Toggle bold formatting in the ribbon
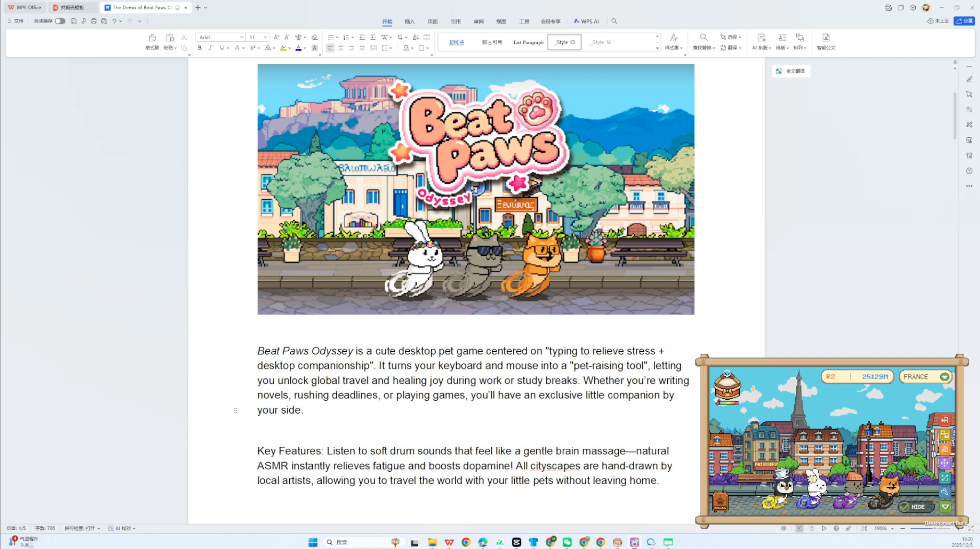Viewport: 980px width, 549px height. [x=200, y=48]
